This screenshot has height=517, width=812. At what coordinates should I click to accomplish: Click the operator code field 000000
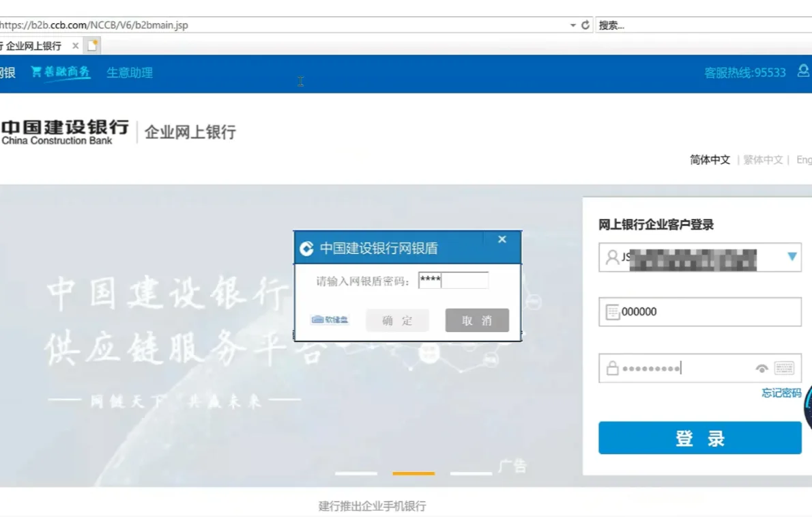click(x=699, y=311)
